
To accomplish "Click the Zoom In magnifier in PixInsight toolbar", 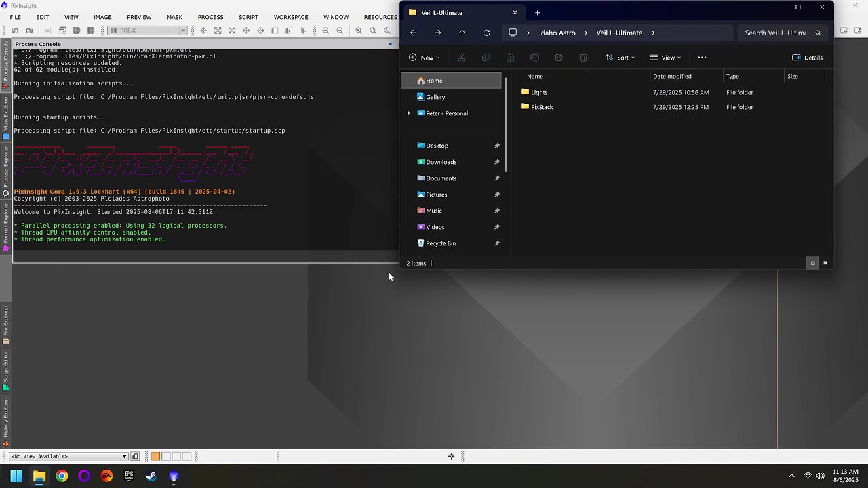I will pyautogui.click(x=326, y=30).
